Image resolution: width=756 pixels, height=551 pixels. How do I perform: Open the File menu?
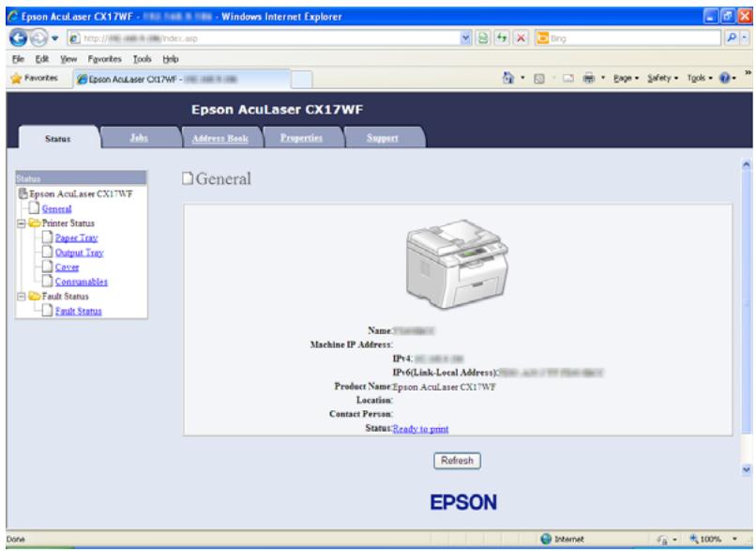point(19,59)
